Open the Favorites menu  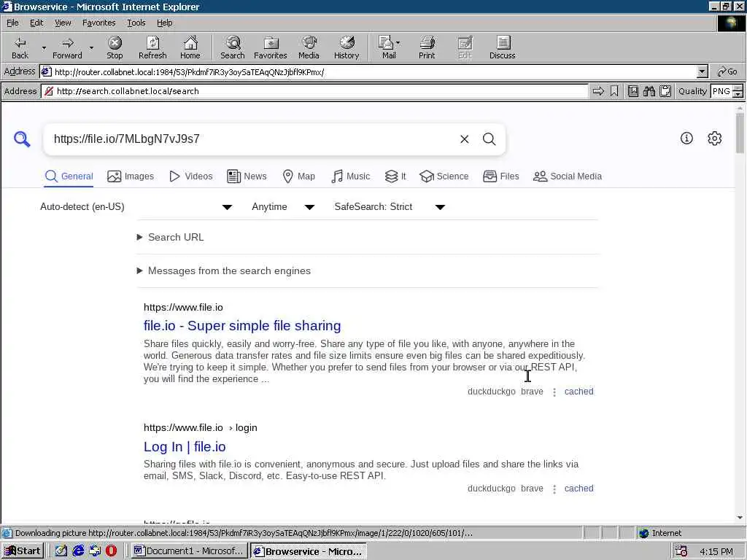coord(98,23)
